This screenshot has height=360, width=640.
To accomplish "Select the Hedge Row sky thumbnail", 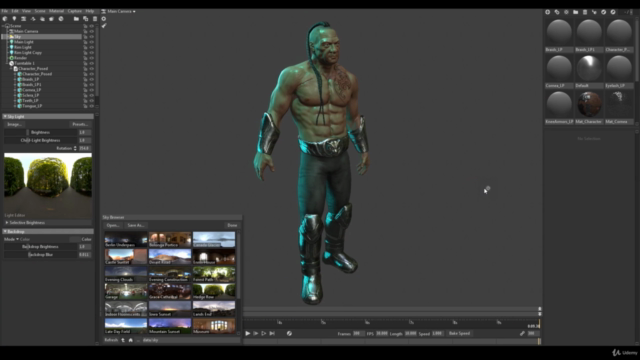I will point(214,291).
